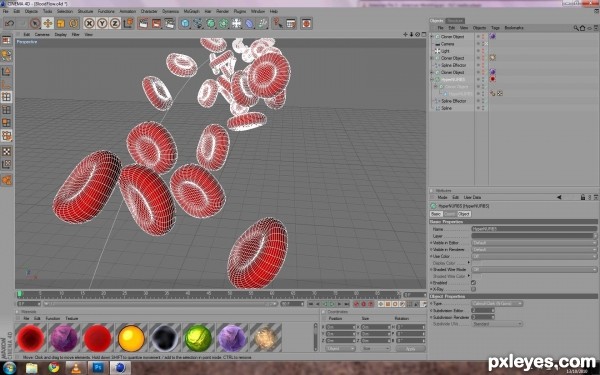Switch to the Structure tab
This screenshot has height=375, width=600.
(x=455, y=21)
